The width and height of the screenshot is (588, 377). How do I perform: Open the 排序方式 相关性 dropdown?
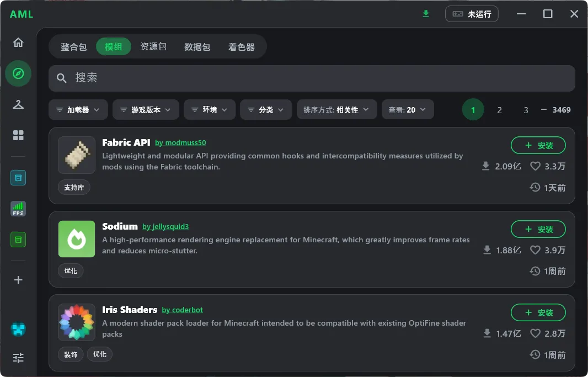pos(337,109)
